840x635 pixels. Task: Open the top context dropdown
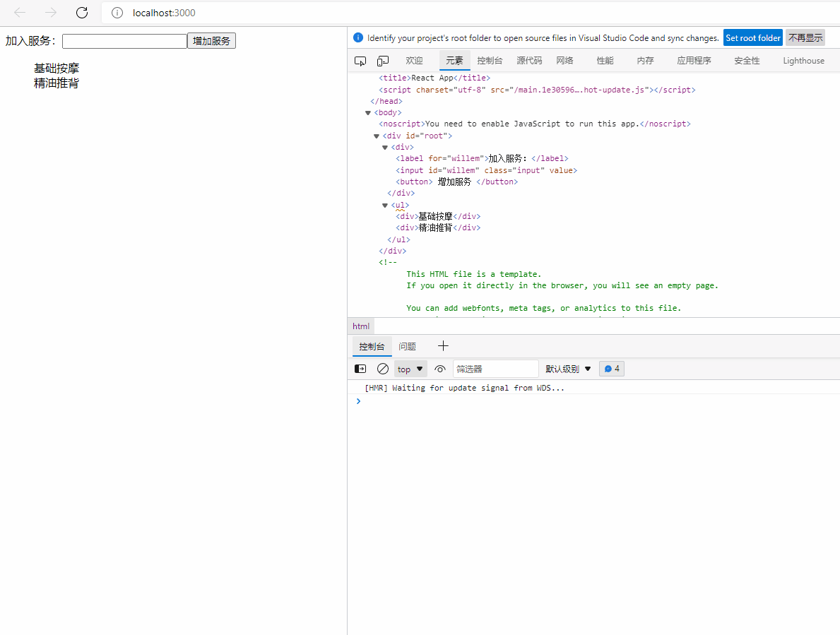pyautogui.click(x=410, y=369)
